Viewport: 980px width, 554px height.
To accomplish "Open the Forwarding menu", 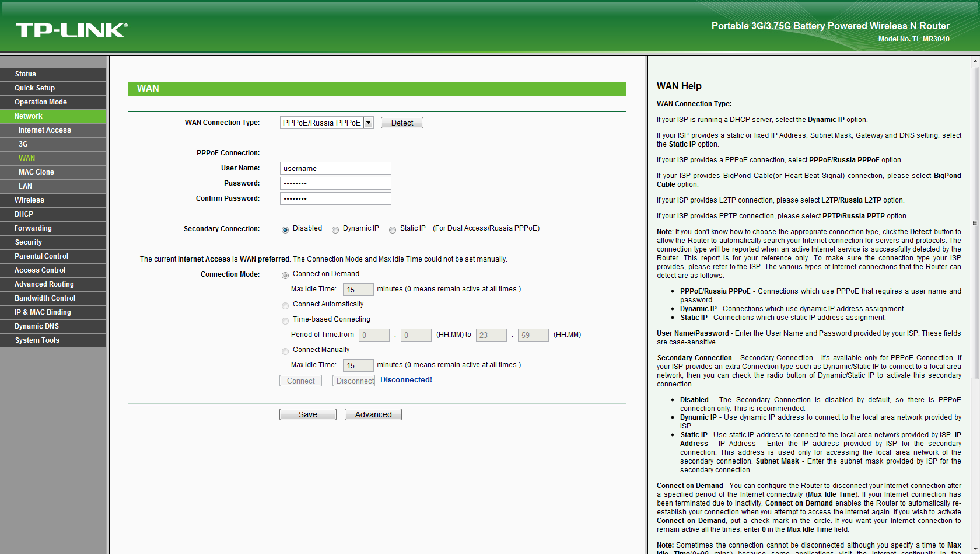I will pyautogui.click(x=53, y=228).
